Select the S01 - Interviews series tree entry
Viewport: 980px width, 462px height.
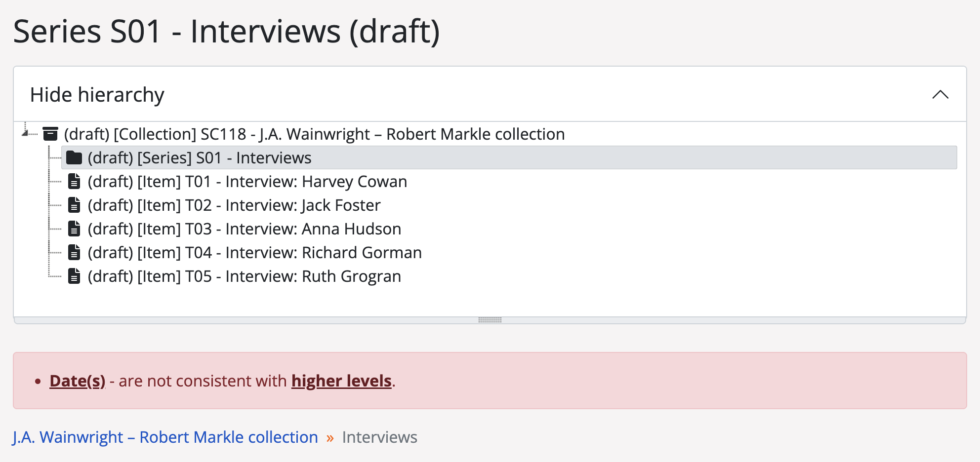(200, 157)
